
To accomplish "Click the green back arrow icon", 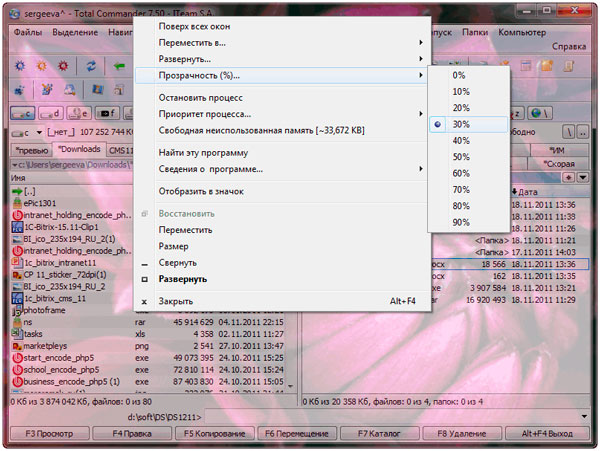I will [x=119, y=67].
